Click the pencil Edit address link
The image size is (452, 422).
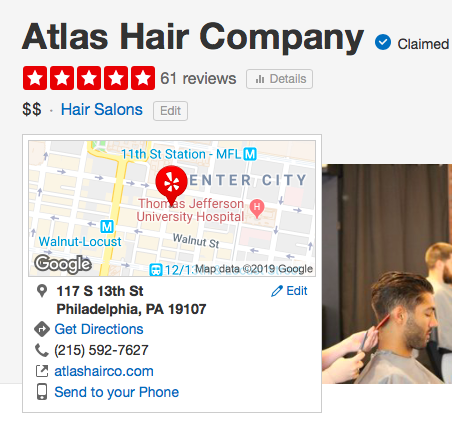pos(289,291)
